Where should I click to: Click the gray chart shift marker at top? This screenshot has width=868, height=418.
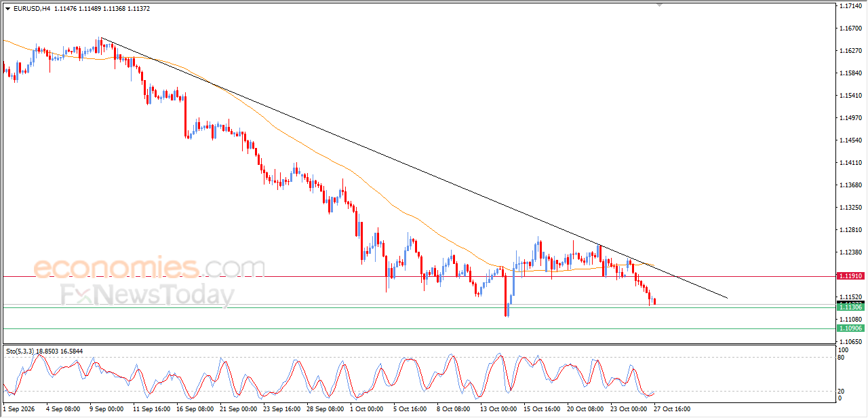click(658, 5)
